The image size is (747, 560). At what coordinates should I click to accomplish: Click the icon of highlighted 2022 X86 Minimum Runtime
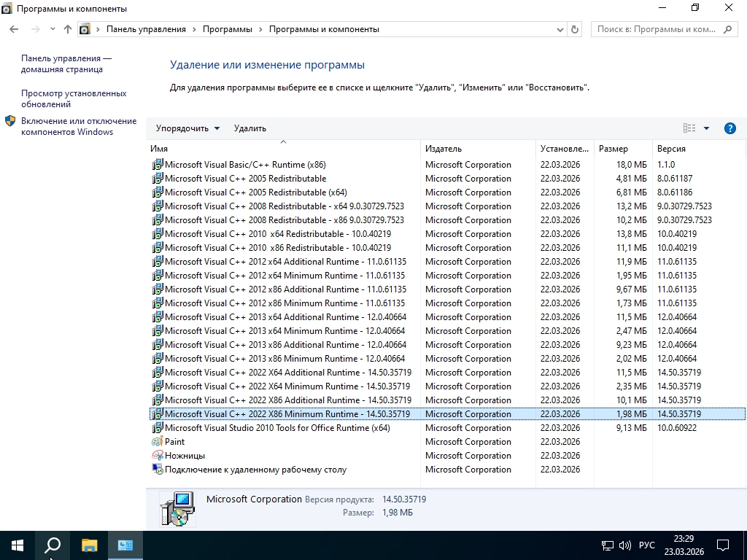(158, 414)
